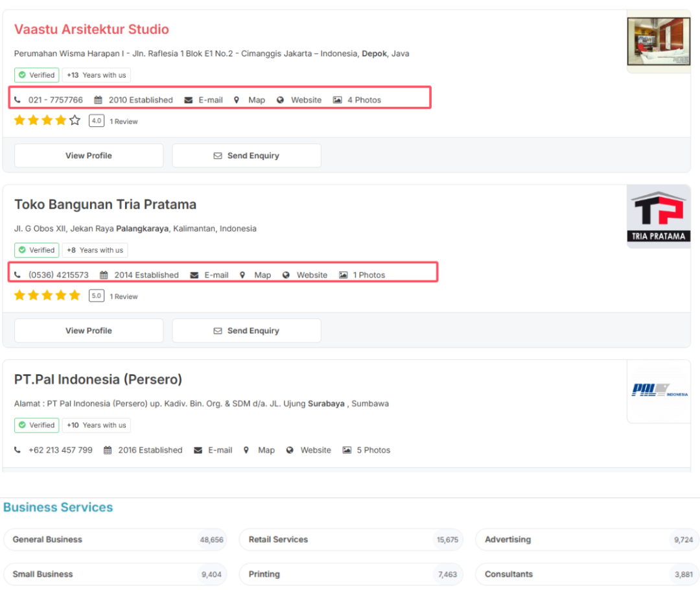Image resolution: width=700 pixels, height=590 pixels.
Task: Click the photos icon beside 5 Photos
Action: pos(347,450)
